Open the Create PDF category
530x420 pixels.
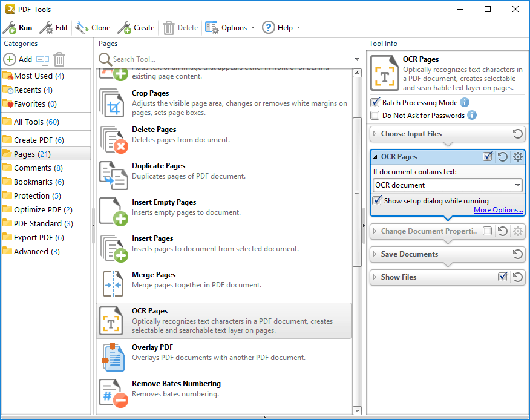pos(45,140)
